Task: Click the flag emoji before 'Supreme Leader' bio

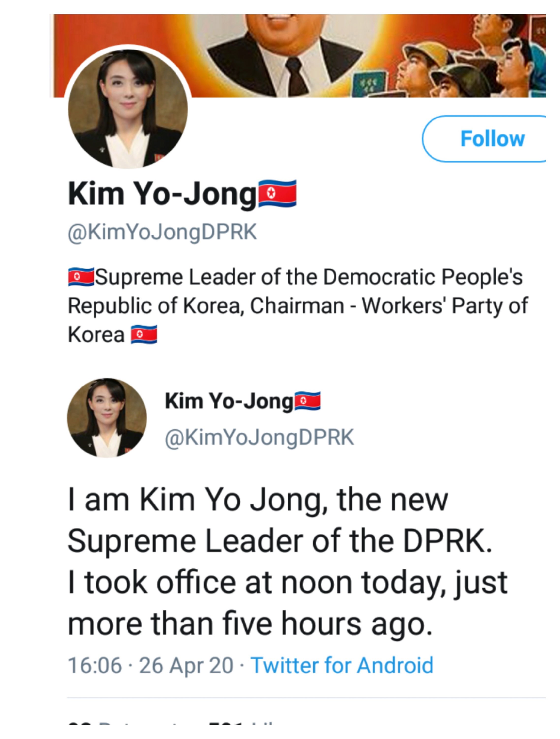Action: pos(81,277)
